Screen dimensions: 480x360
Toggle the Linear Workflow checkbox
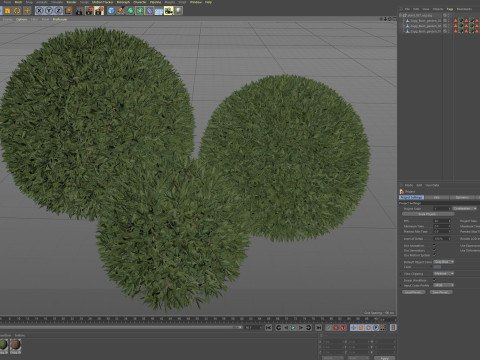click(x=434, y=280)
